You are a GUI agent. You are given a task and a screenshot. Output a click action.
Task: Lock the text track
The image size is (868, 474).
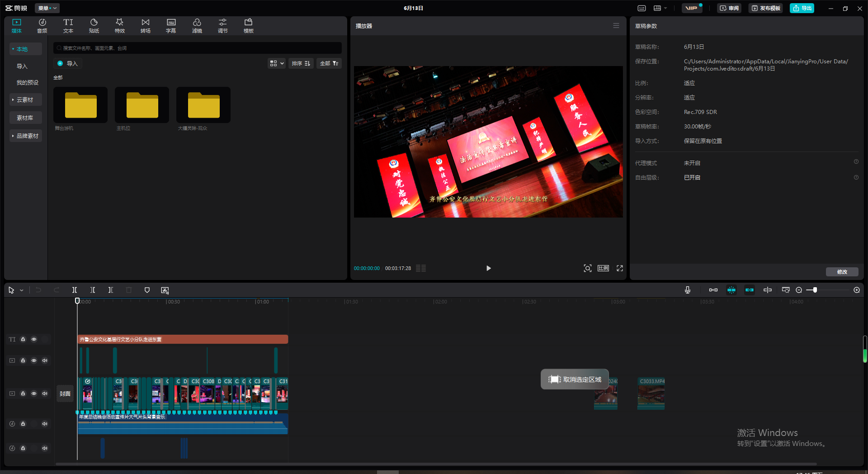click(x=23, y=339)
